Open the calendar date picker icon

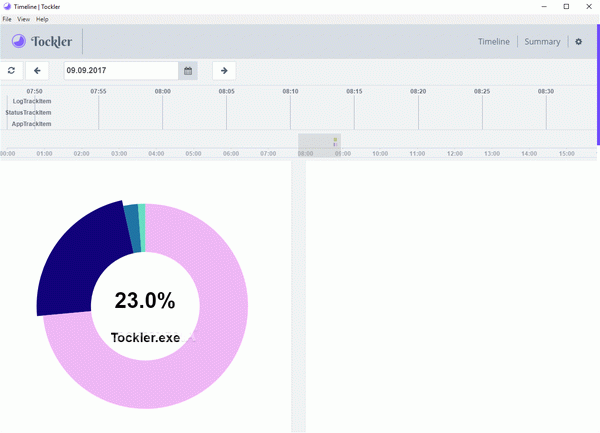[x=187, y=71]
